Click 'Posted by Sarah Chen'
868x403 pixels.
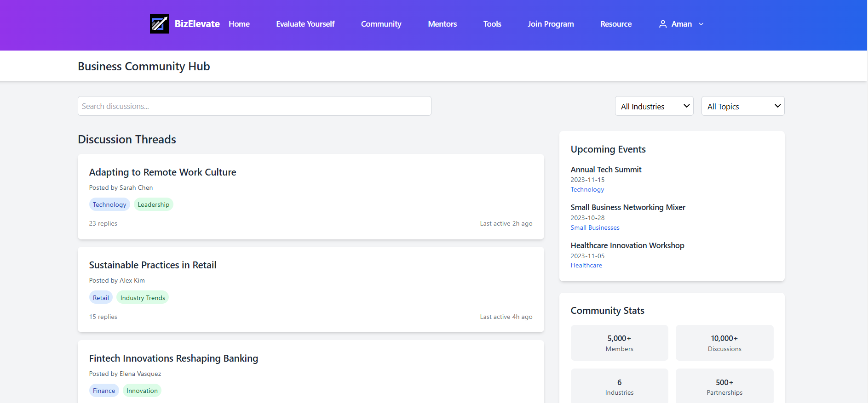coord(121,187)
